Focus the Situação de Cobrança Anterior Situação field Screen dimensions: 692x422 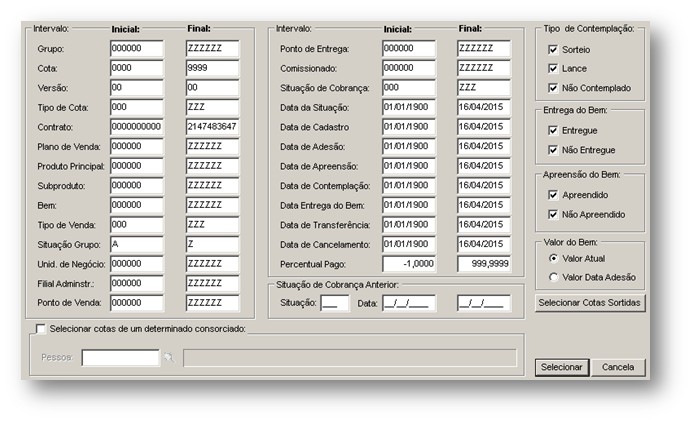point(335,303)
